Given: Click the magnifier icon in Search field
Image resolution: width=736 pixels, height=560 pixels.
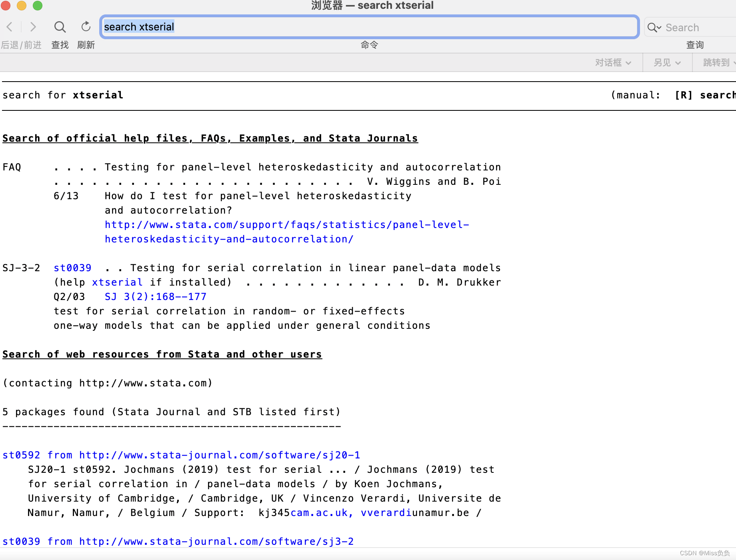Looking at the screenshot, I should [654, 27].
